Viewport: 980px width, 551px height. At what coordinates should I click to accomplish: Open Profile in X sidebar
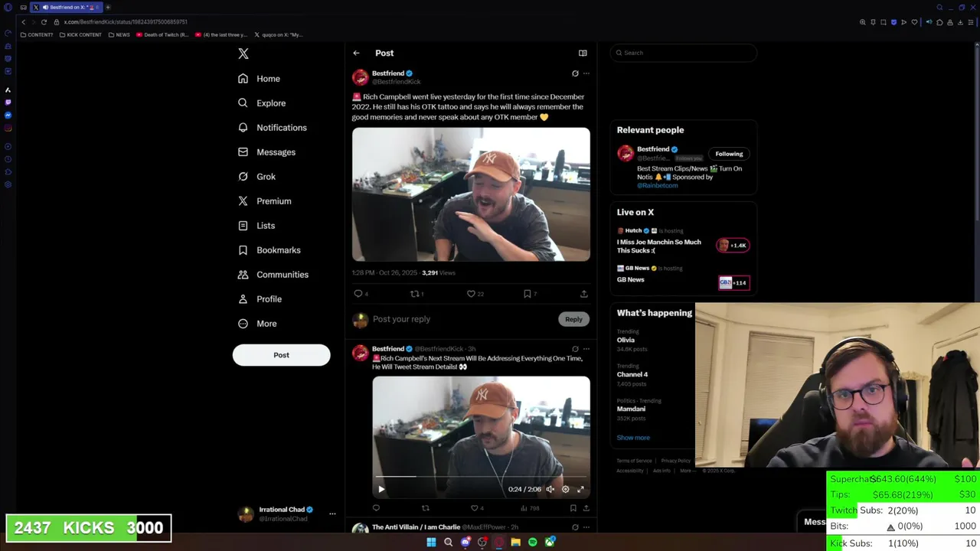pyautogui.click(x=260, y=299)
